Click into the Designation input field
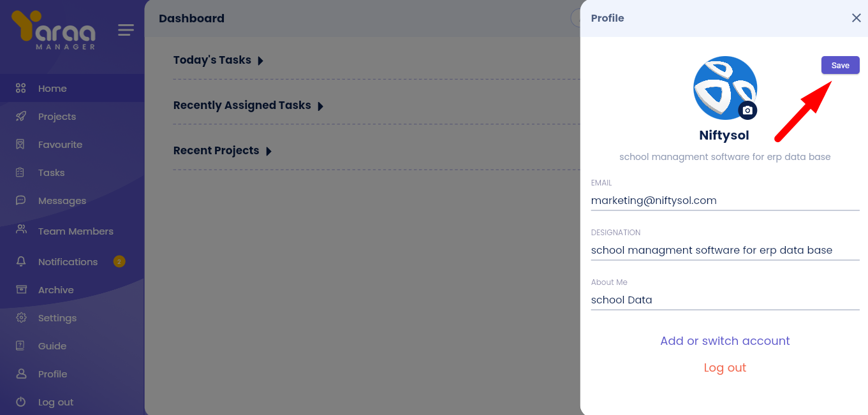Viewport: 868px width, 415px height. (725, 251)
